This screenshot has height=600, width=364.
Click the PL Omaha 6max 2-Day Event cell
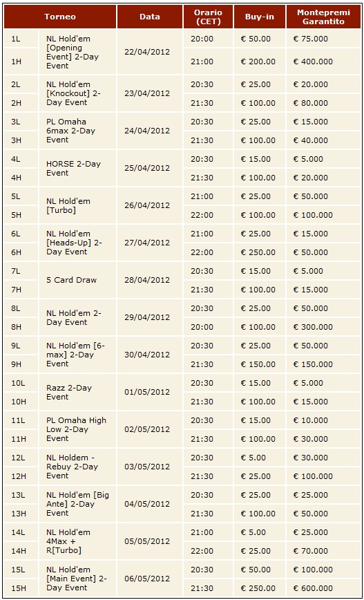(x=77, y=131)
